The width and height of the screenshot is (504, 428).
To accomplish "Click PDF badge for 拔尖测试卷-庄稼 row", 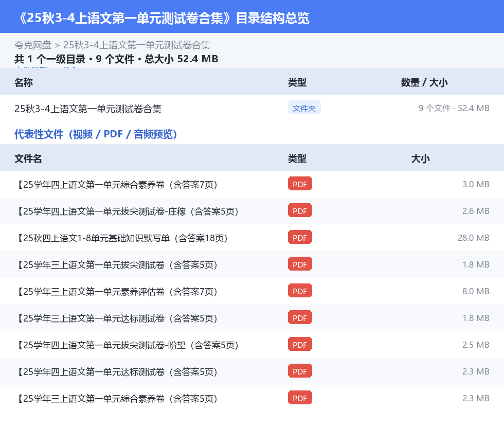I will point(300,210).
